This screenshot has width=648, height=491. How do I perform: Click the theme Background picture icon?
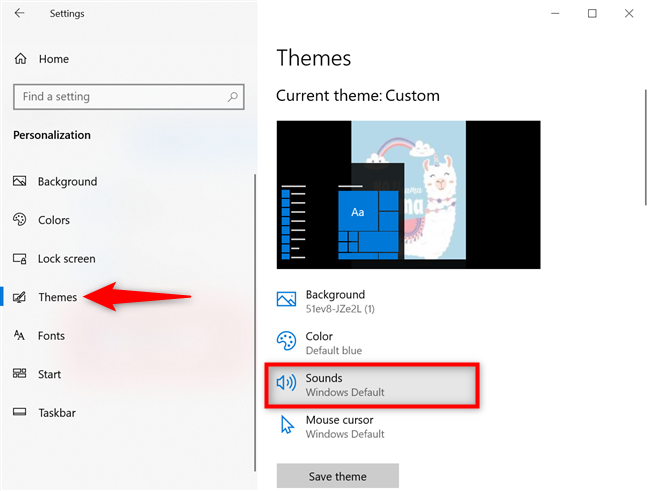click(286, 299)
